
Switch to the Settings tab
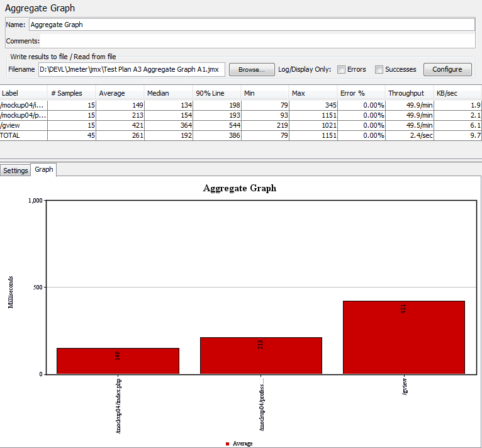[16, 171]
